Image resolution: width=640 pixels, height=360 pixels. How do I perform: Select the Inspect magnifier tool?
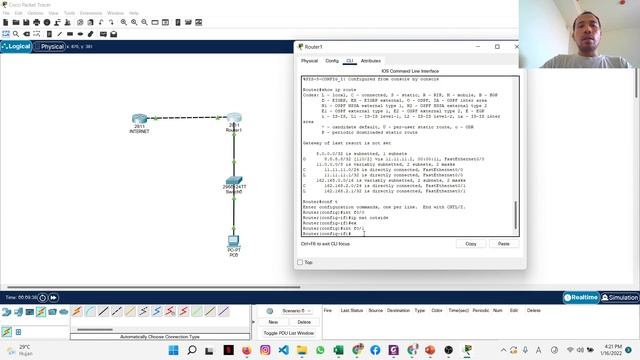[16, 34]
